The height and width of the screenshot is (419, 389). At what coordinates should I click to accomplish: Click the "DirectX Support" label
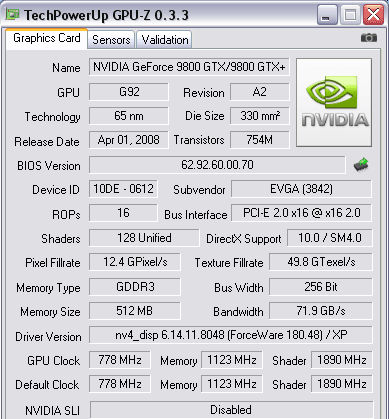click(244, 239)
